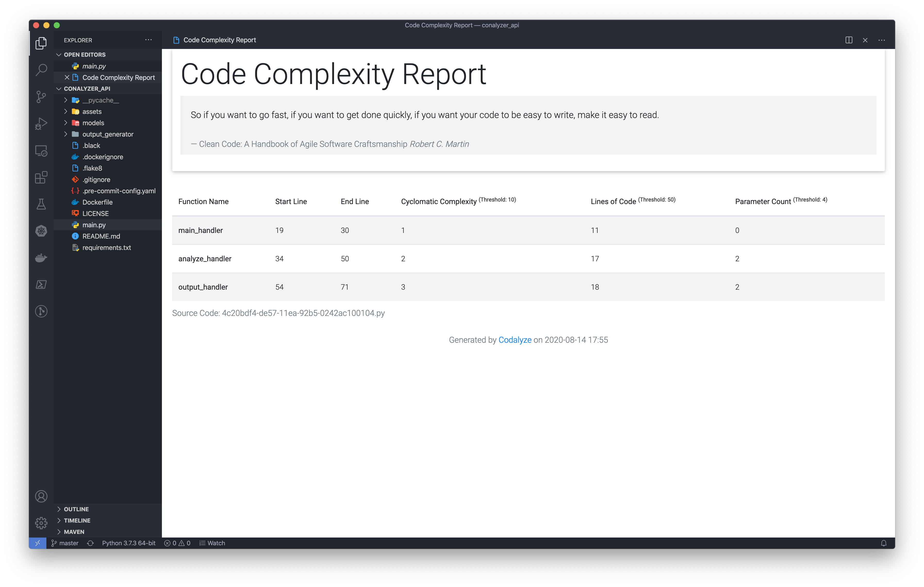Open the Extensions view
This screenshot has width=924, height=587.
coord(41,178)
